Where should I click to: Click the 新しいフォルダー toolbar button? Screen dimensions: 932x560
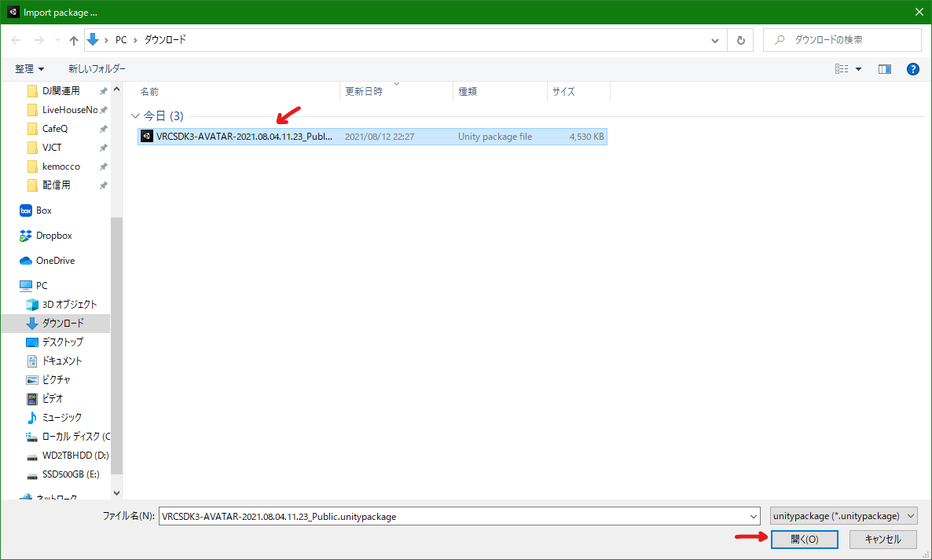tap(97, 69)
